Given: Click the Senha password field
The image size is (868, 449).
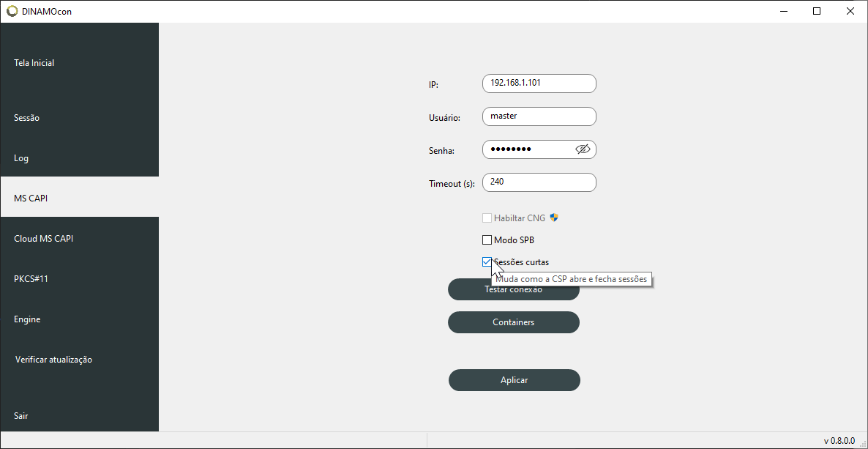Looking at the screenshot, I should 539,149.
